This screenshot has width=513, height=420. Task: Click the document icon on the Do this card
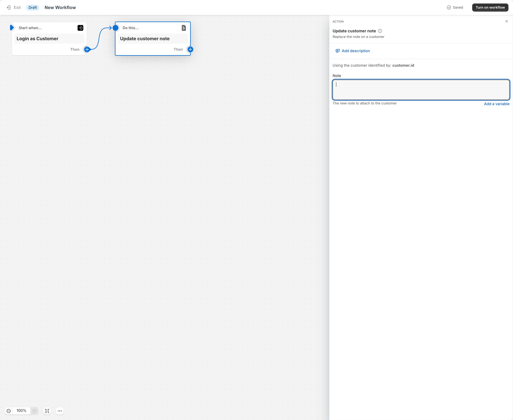(184, 28)
